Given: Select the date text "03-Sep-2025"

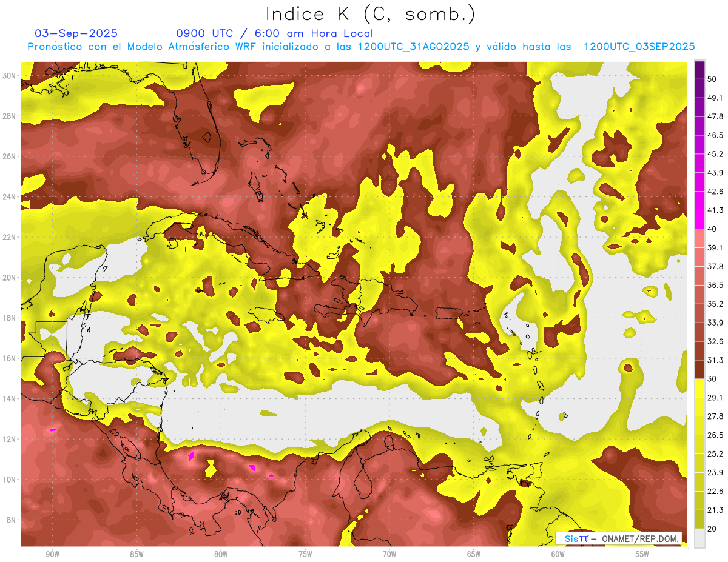Looking at the screenshot, I should click(x=76, y=33).
